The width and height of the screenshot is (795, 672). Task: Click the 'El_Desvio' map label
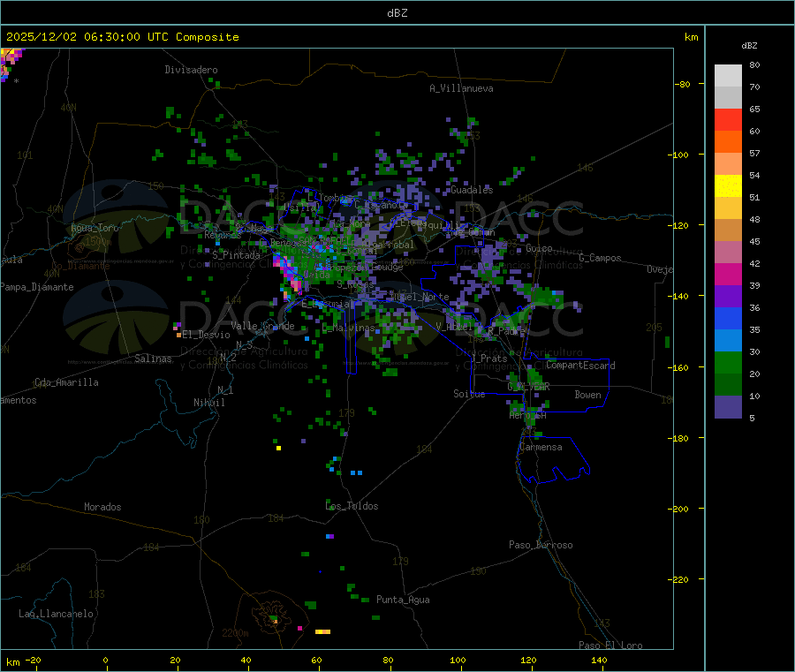(x=206, y=335)
